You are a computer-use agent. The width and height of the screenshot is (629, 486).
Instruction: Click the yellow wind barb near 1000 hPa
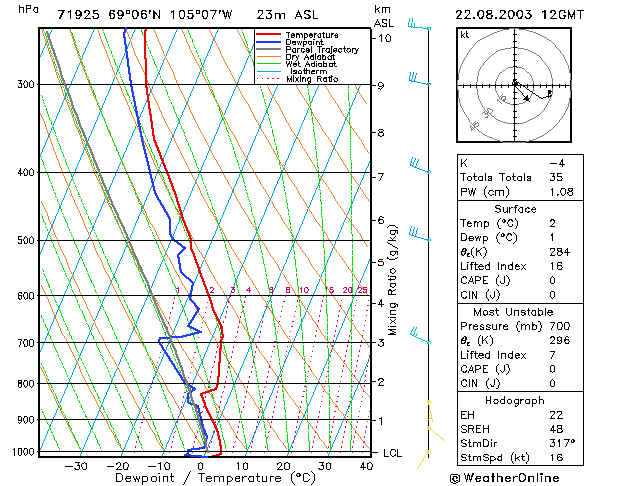pos(423,460)
